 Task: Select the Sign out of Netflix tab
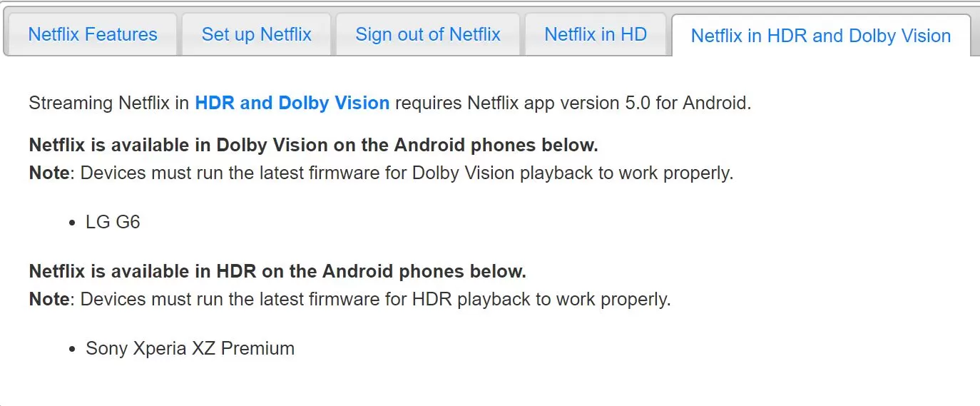pos(428,34)
